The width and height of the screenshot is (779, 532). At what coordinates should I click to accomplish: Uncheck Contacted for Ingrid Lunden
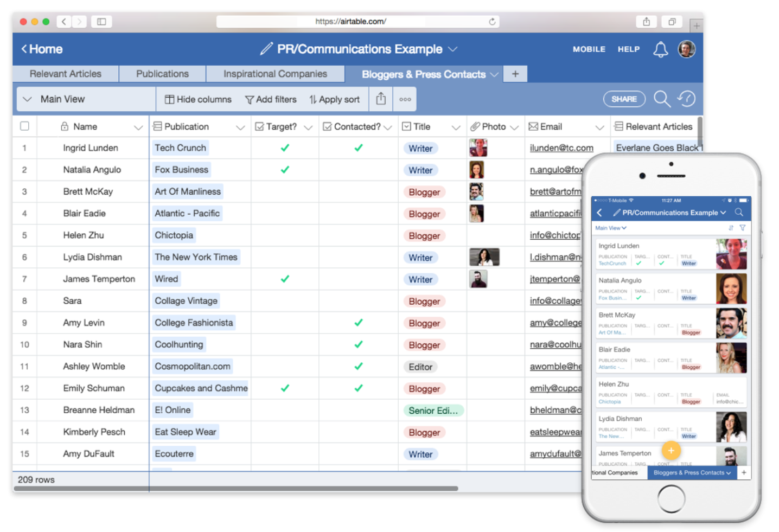click(x=359, y=148)
